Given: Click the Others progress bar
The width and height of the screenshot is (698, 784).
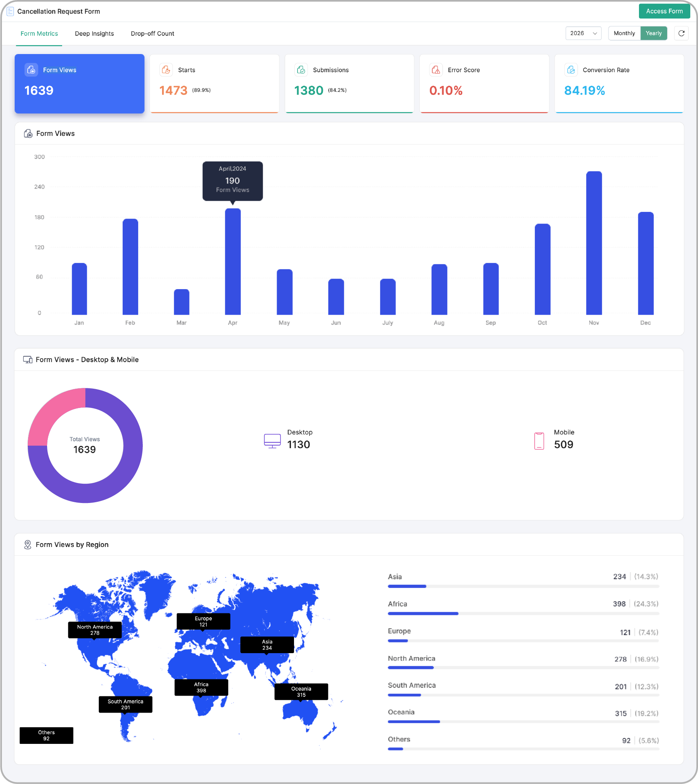Looking at the screenshot, I should click(x=523, y=749).
